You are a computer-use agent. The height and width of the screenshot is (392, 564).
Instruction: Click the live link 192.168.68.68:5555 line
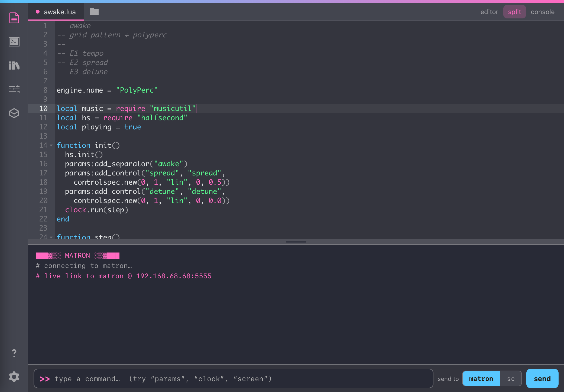coord(124,276)
